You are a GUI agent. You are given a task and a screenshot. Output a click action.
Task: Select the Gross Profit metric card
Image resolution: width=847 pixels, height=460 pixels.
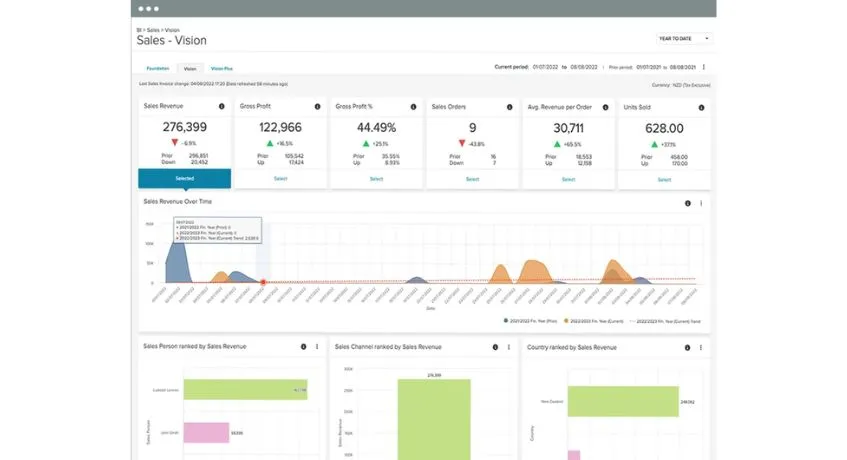280,179
